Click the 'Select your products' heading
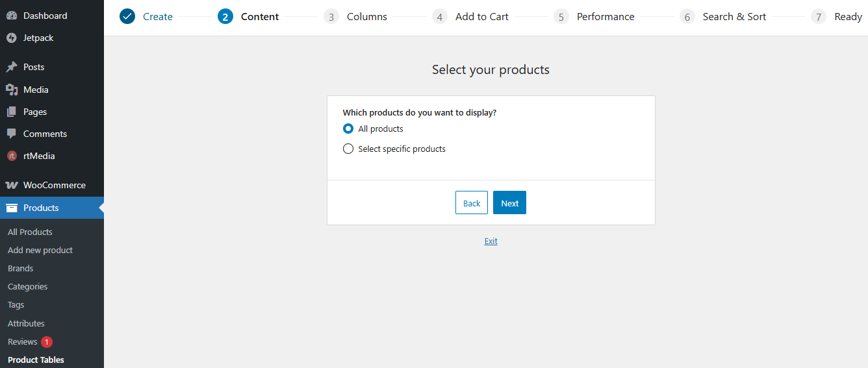This screenshot has width=868, height=368. (491, 69)
